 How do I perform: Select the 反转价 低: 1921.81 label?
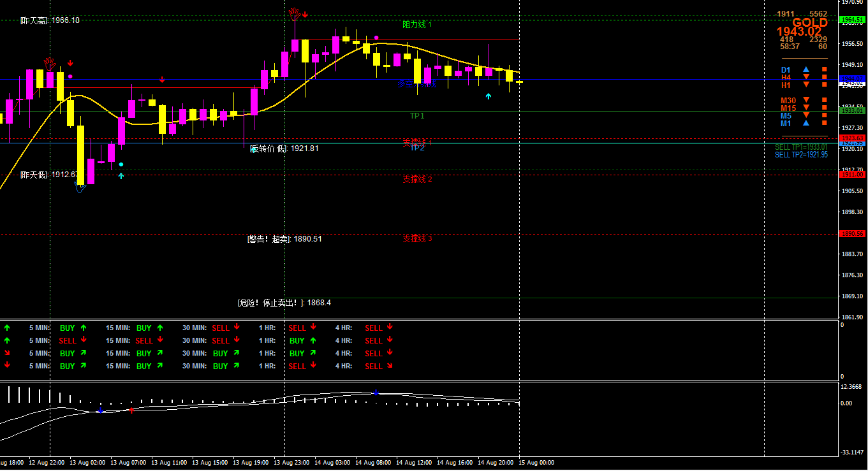tap(284, 149)
